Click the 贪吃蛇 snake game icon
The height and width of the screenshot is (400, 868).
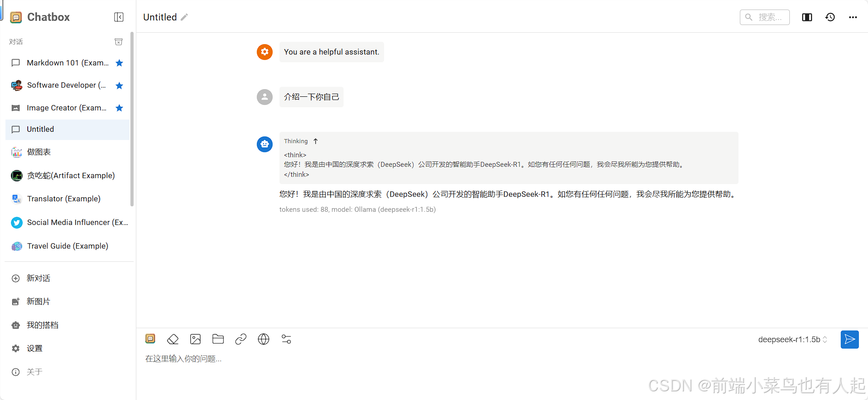(x=16, y=175)
